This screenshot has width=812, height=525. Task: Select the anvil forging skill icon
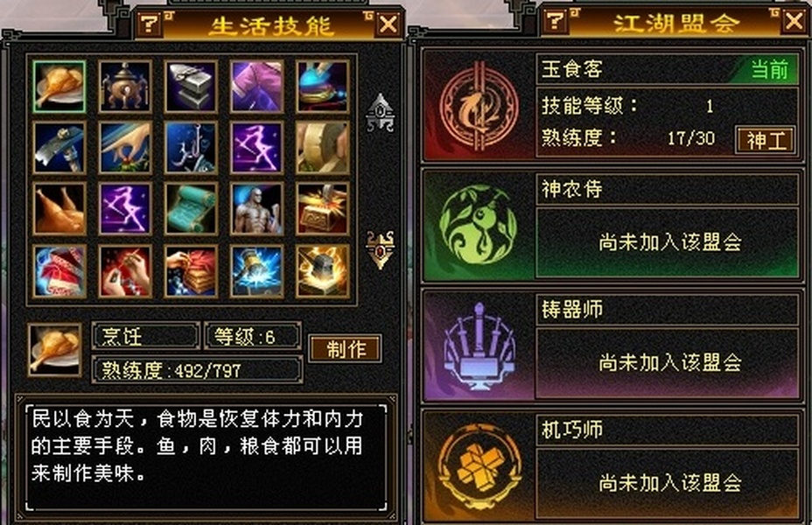coord(191,87)
